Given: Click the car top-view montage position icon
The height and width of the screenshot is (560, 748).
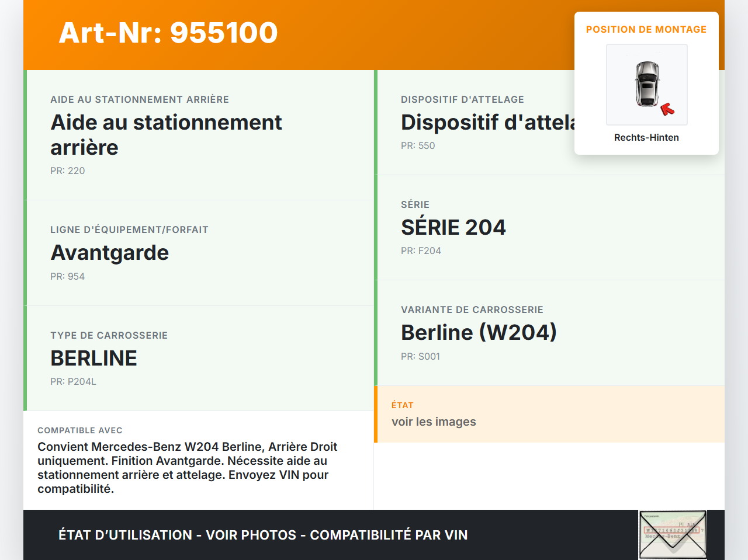Looking at the screenshot, I should tap(646, 84).
